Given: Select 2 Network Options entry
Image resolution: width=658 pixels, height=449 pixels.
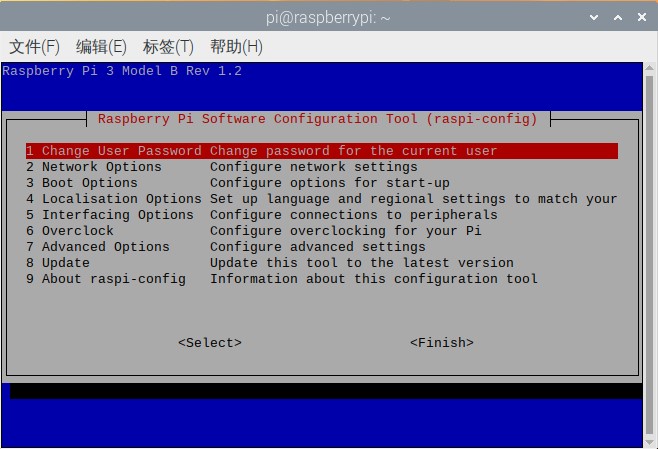Looking at the screenshot, I should [322, 167].
